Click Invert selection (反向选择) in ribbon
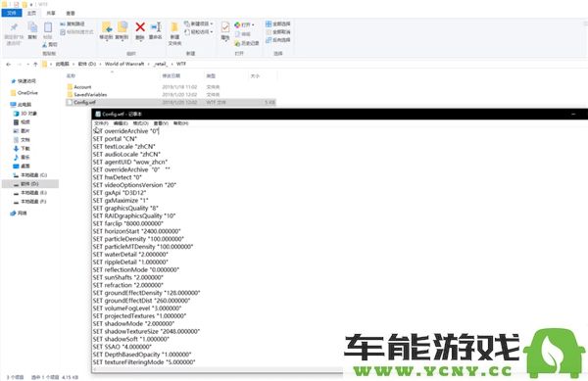Image resolution: width=588 pixels, height=381 pixels. pos(278,40)
